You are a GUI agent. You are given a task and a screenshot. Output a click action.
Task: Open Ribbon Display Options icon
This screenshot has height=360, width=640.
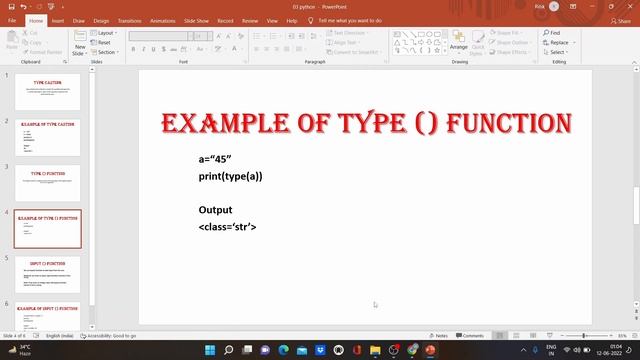pos(573,7)
